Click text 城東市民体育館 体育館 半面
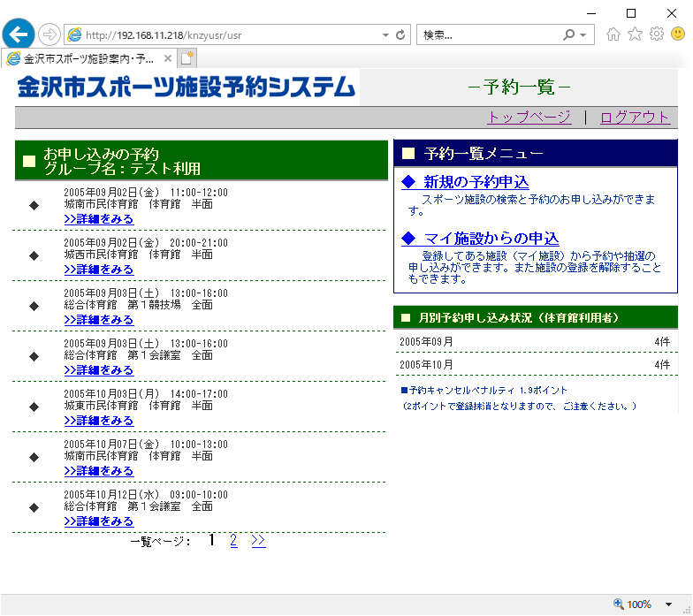 [138, 406]
